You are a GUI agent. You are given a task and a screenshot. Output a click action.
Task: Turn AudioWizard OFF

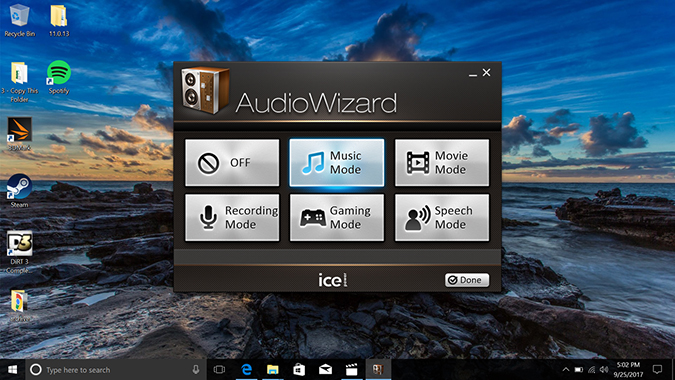pos(232,163)
